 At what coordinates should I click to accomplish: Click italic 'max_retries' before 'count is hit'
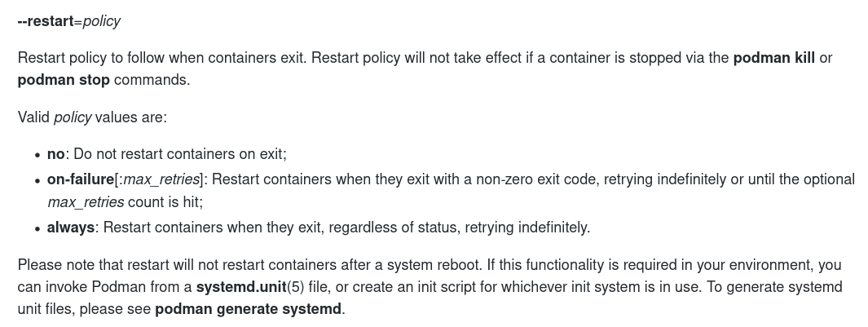[86, 201]
